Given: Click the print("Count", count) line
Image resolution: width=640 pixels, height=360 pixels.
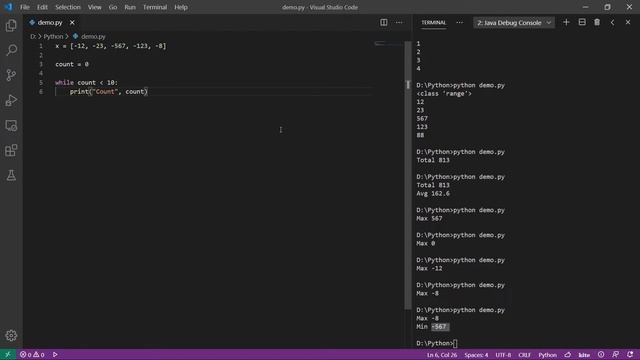Looking at the screenshot, I should 109,91.
